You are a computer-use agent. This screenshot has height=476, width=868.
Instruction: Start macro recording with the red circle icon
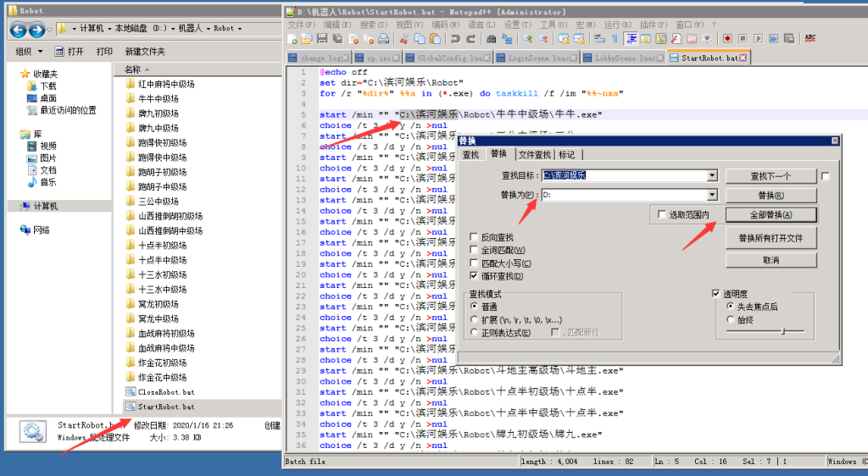[727, 39]
